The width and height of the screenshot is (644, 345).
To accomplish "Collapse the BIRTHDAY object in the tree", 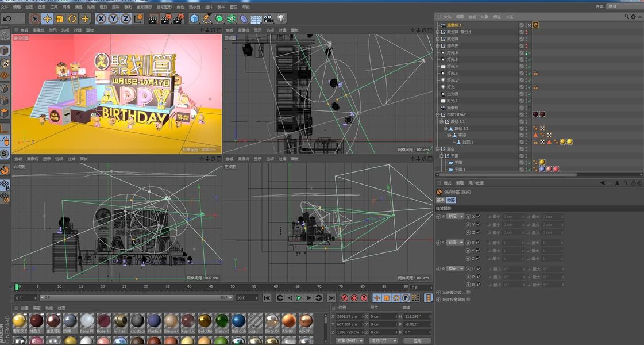I will [x=438, y=114].
